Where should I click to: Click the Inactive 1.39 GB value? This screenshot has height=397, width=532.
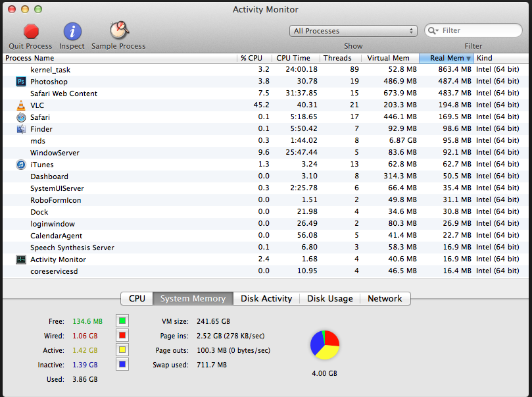[85, 365]
